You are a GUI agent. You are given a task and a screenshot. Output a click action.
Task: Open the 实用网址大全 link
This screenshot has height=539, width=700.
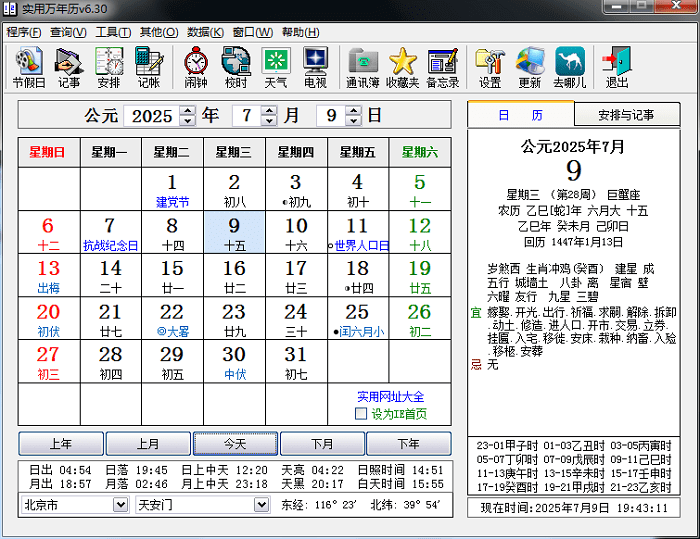(x=391, y=397)
